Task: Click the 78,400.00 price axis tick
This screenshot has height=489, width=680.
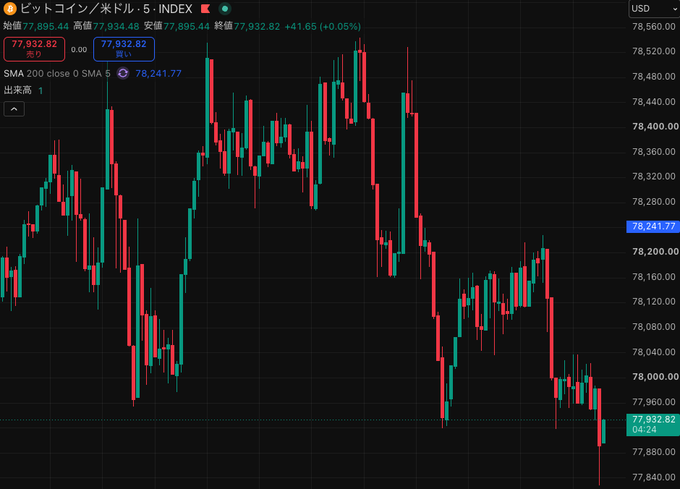Action: [x=655, y=127]
